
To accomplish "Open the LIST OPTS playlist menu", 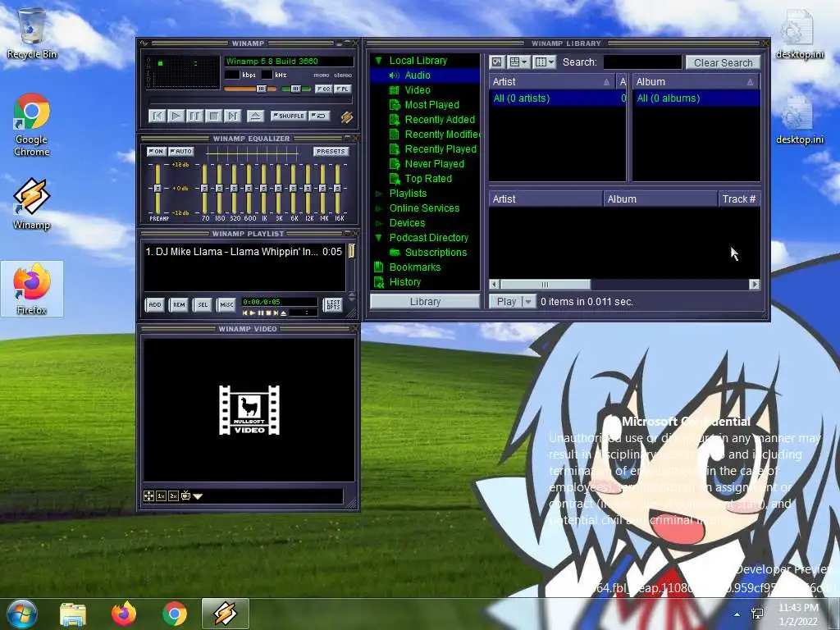I will point(333,305).
